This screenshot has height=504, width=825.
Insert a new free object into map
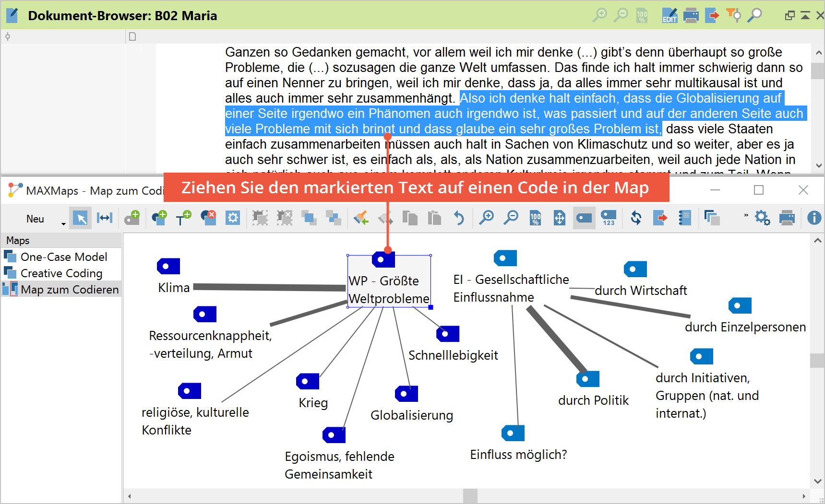[x=159, y=218]
